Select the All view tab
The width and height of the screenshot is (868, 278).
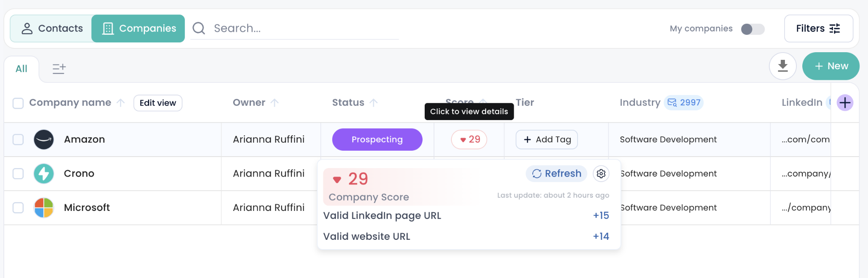tap(21, 69)
